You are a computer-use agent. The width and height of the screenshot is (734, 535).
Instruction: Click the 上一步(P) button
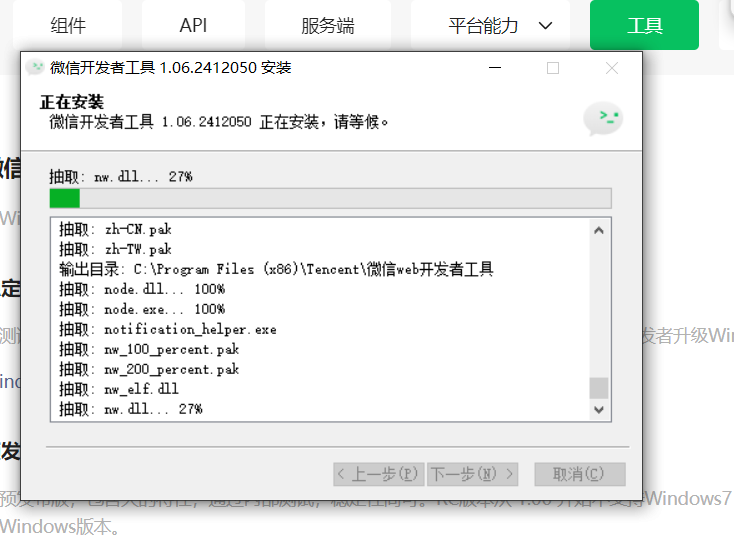(379, 474)
